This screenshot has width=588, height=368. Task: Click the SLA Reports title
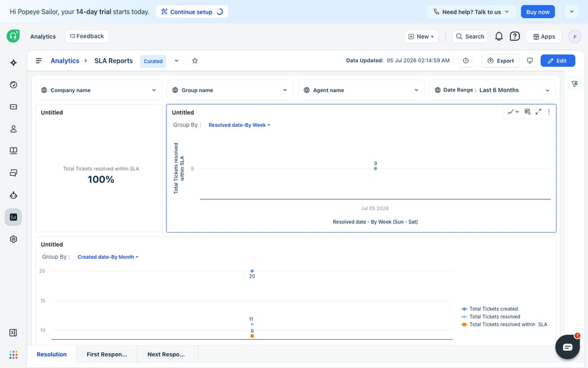click(114, 61)
